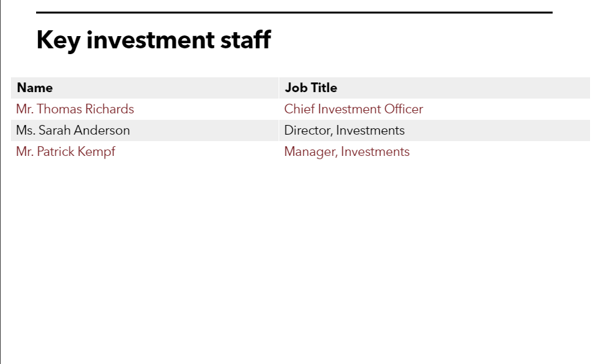This screenshot has height=364, width=601.
Task: Select the Ms. Sarah Anderson cell
Action: tap(144, 131)
